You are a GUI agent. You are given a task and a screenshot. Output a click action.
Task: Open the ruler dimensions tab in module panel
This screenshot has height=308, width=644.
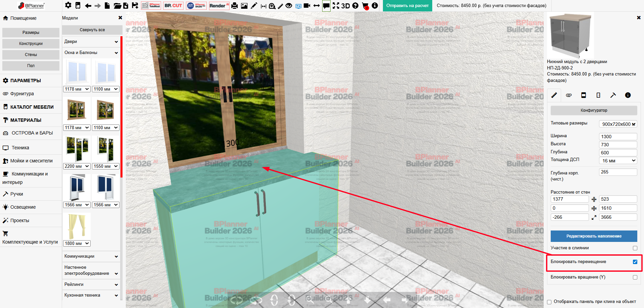pos(554,95)
